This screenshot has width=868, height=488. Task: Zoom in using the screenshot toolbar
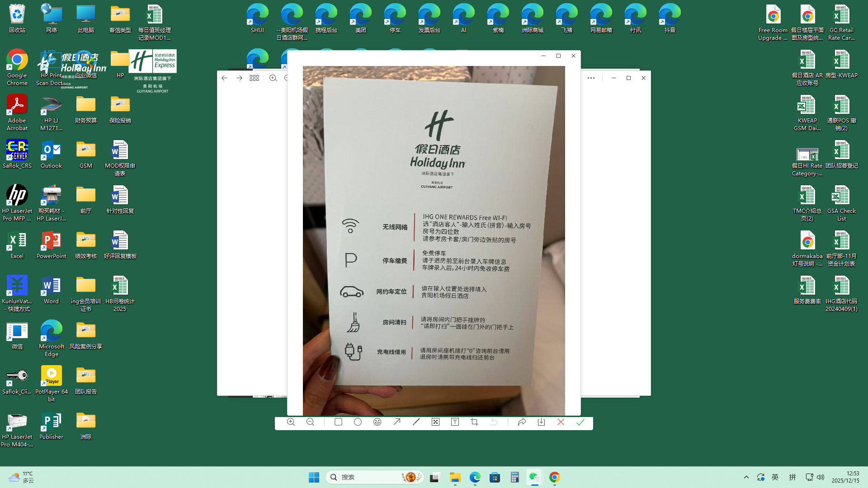(x=291, y=422)
